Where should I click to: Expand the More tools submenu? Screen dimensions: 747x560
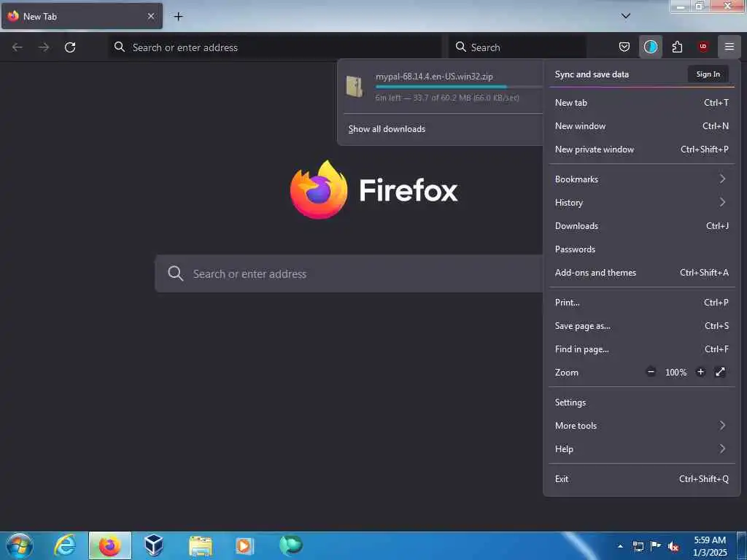pos(642,426)
